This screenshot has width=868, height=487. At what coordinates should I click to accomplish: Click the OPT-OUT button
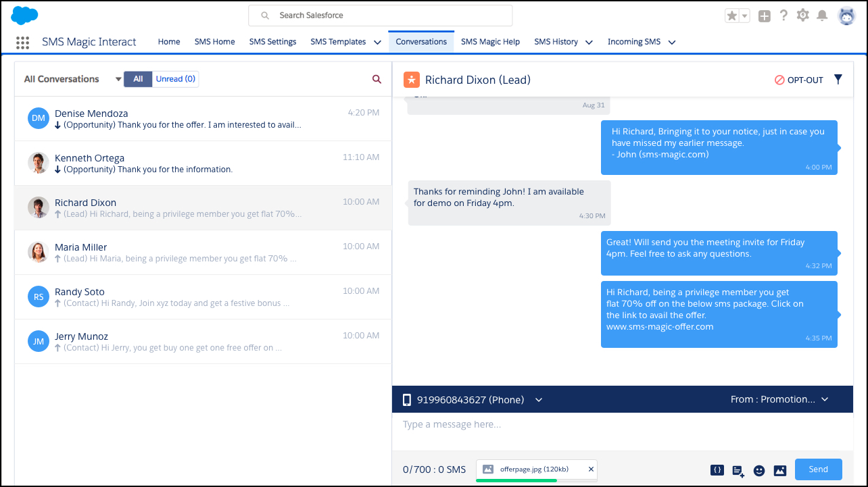point(799,80)
